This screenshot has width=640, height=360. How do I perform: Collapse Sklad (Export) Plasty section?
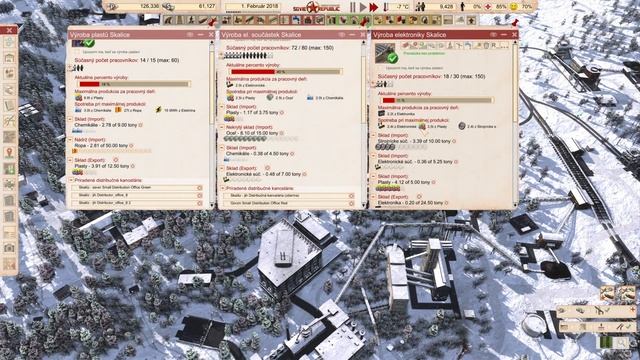(71, 160)
